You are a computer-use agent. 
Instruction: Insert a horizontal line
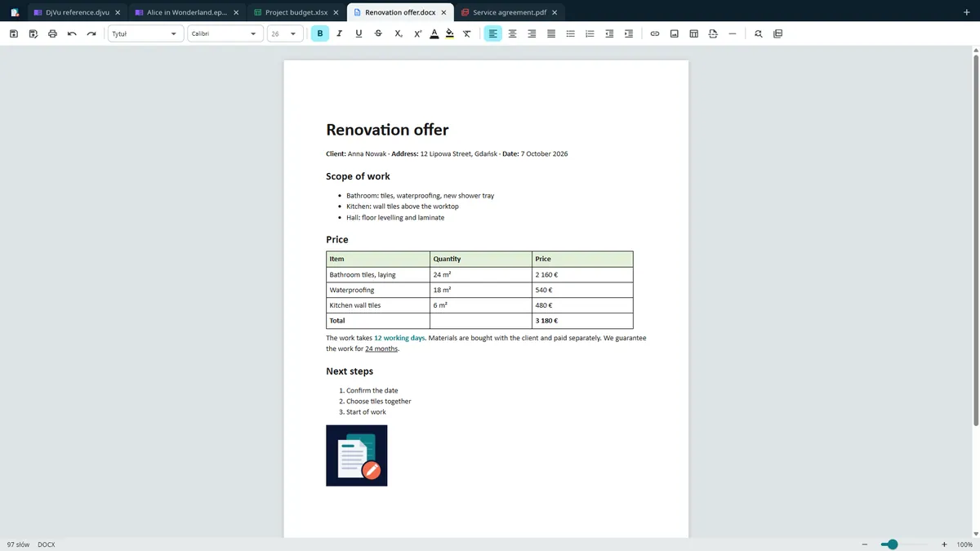[732, 33]
